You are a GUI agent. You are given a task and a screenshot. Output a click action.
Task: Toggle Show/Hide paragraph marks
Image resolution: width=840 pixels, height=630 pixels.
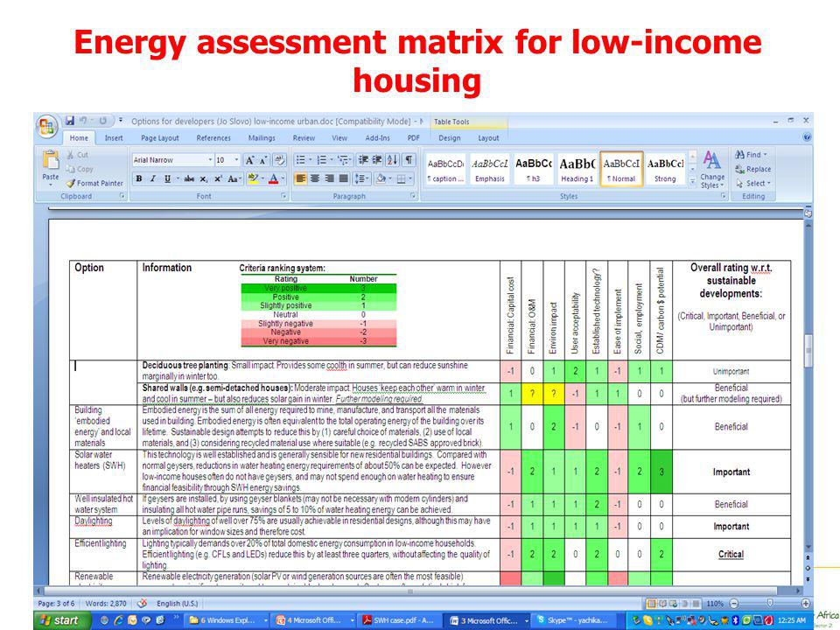(409, 159)
